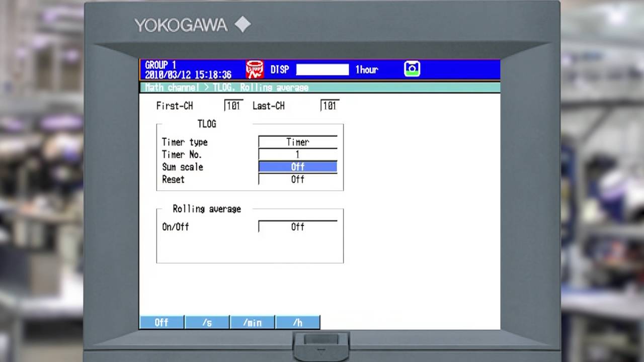644x362 pixels.
Task: Open the Rolling average On/Off field
Action: (298, 227)
